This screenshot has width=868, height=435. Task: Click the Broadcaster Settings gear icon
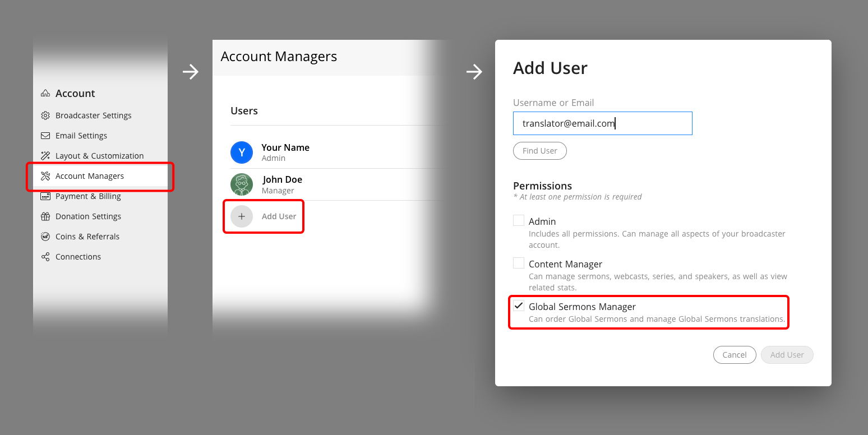(45, 115)
